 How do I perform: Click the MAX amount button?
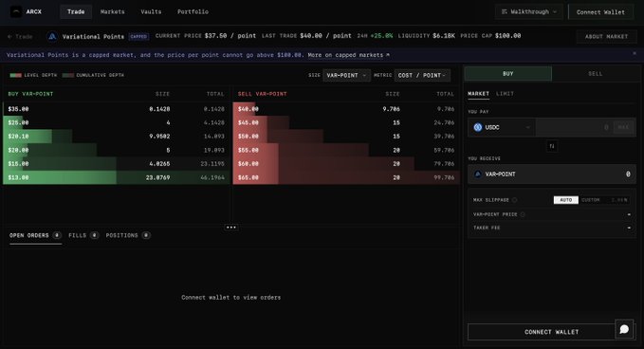[x=623, y=127]
